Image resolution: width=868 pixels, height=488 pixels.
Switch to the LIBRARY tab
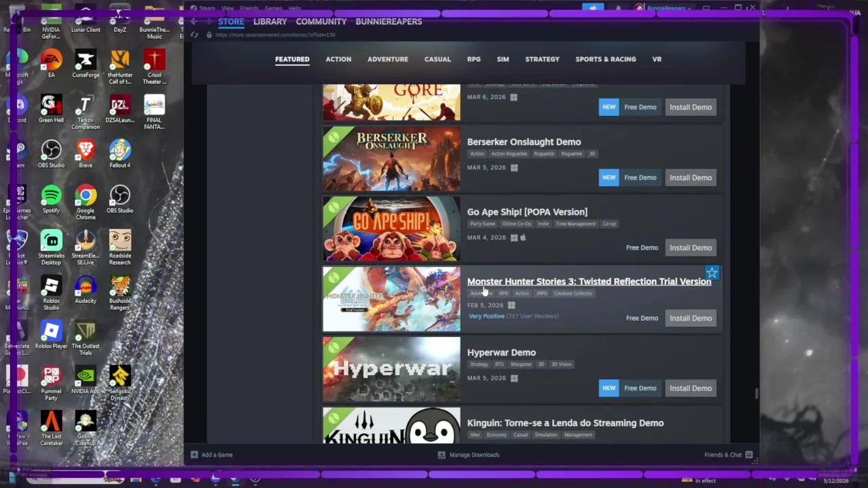click(x=270, y=22)
